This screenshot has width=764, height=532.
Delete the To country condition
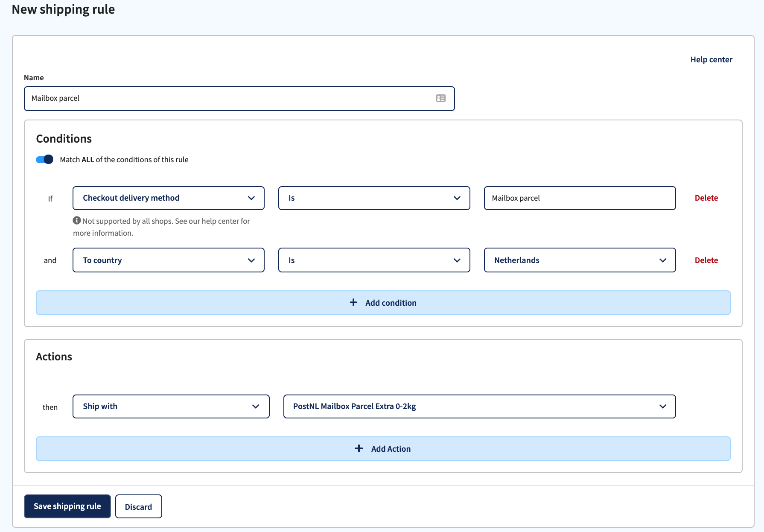[x=706, y=260]
